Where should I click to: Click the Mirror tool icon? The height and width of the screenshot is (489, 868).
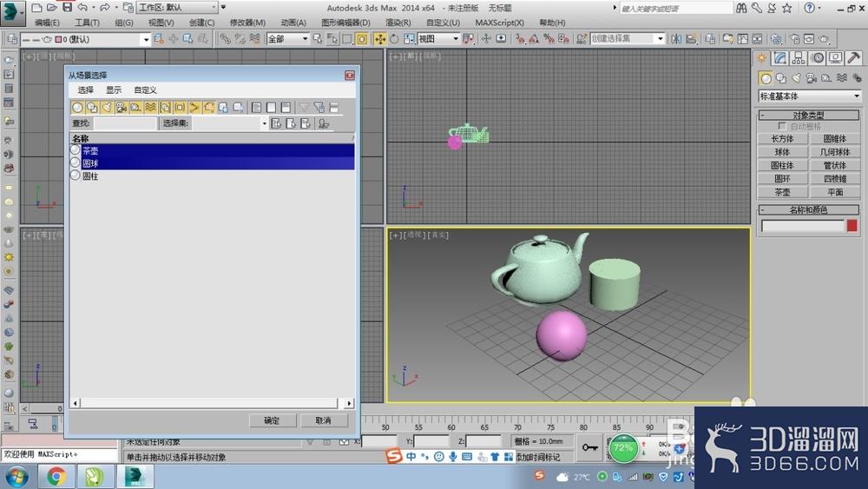click(676, 39)
